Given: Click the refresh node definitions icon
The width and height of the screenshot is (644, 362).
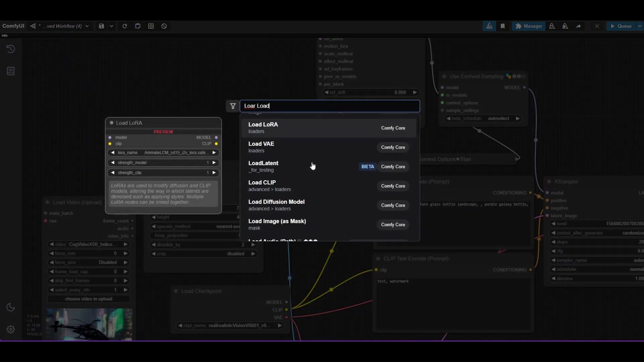Looking at the screenshot, I should [124, 26].
